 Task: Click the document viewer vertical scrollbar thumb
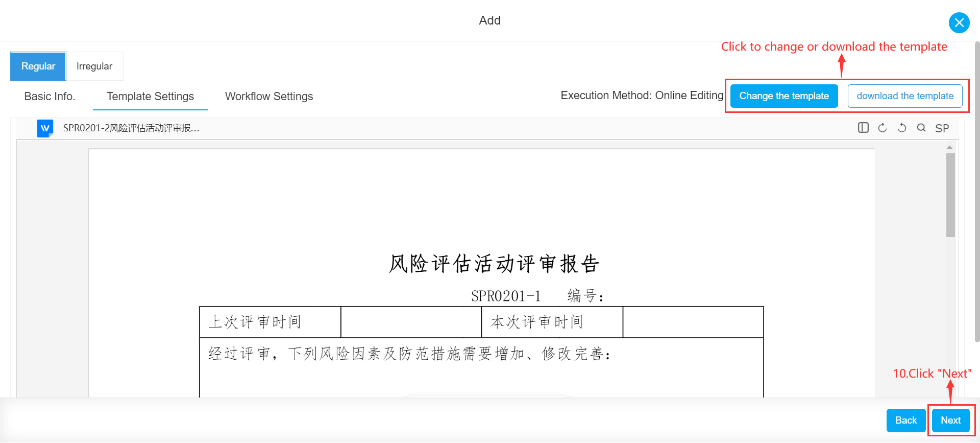950,195
